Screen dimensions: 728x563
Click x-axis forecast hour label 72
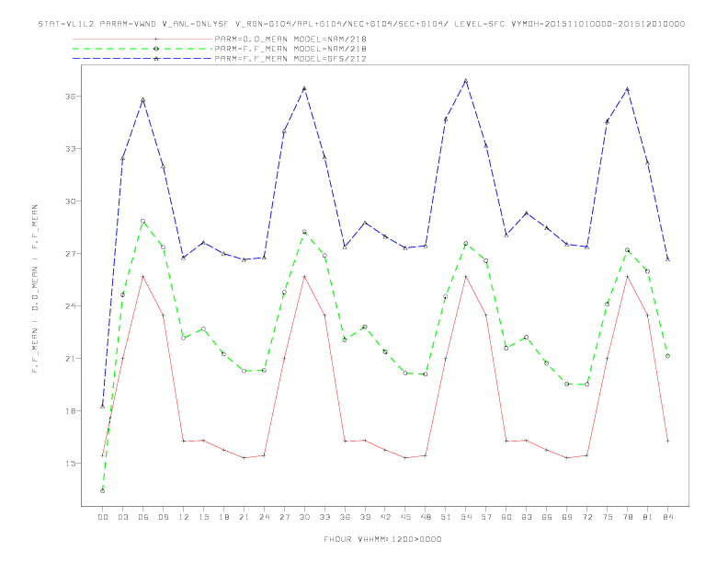pos(586,517)
